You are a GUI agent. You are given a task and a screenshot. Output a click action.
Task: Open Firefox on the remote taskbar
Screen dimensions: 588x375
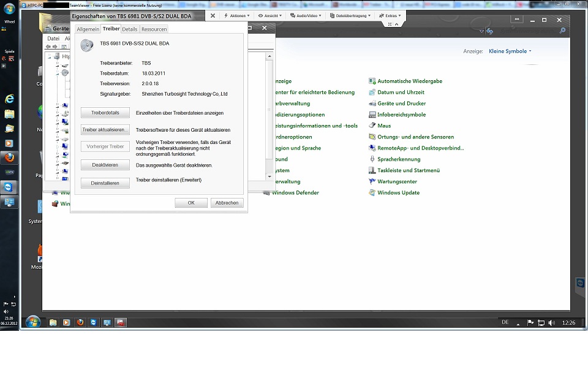80,322
